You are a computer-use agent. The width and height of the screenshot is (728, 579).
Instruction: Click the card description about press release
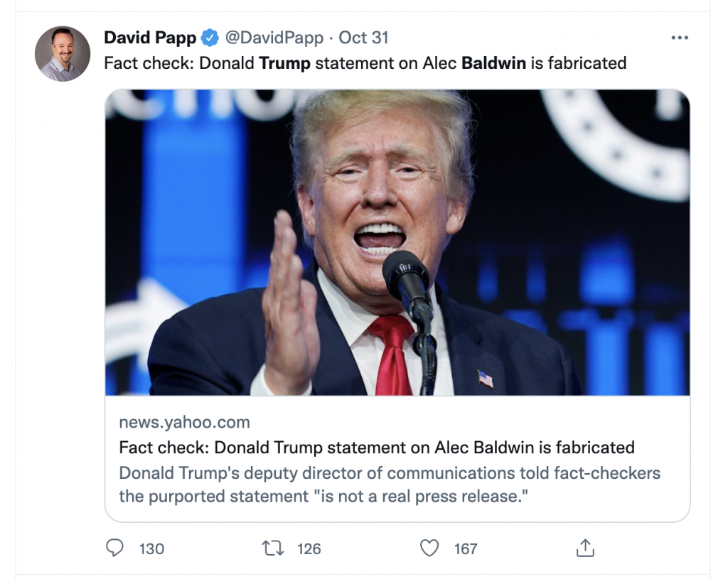pos(389,484)
